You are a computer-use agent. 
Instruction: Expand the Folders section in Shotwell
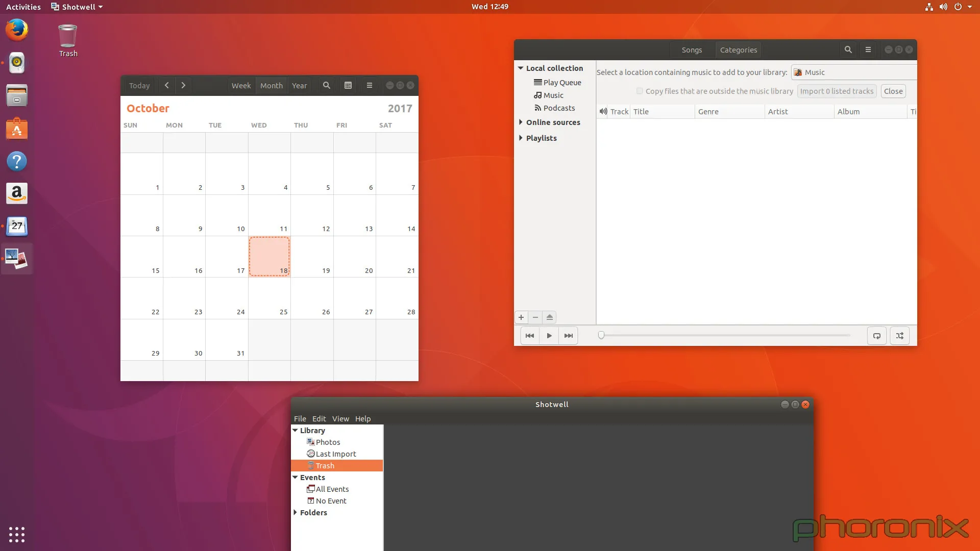tap(295, 512)
